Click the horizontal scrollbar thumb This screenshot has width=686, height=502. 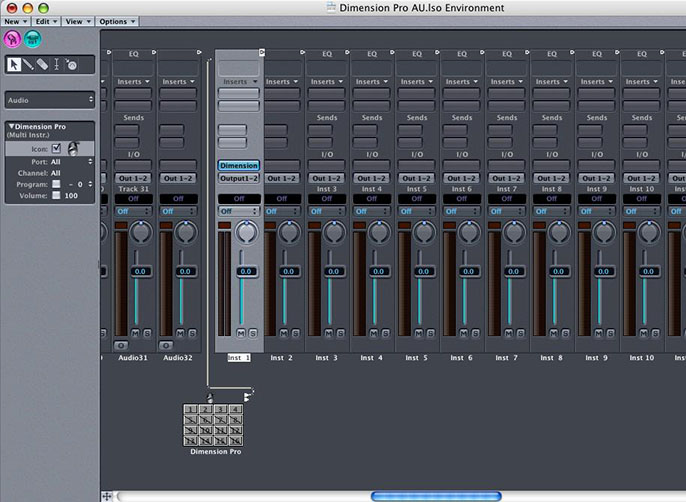point(436,496)
